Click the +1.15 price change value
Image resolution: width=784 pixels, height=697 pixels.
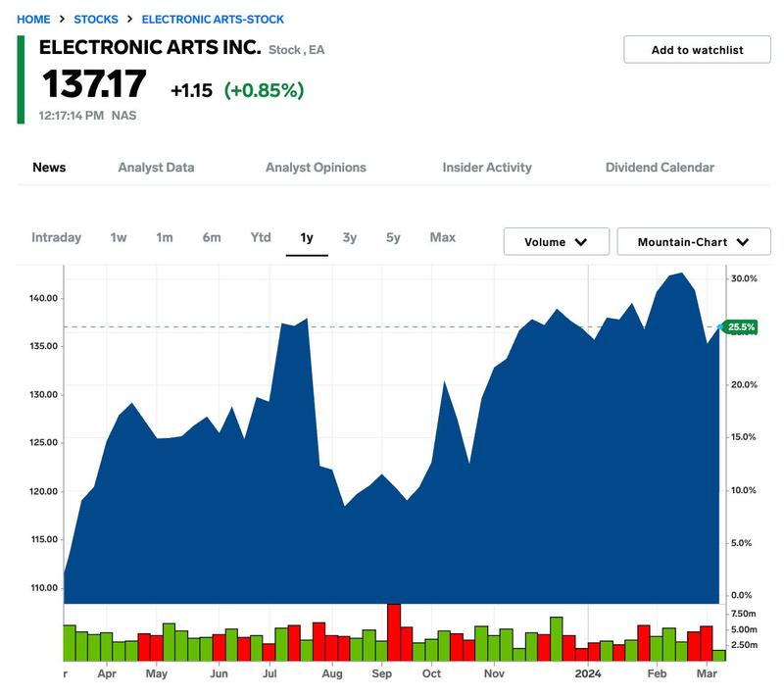click(x=191, y=90)
